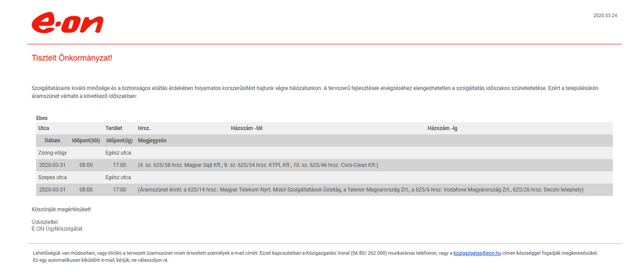Click the 'Ebes' town name
The width and height of the screenshot is (644, 278).
point(42,118)
